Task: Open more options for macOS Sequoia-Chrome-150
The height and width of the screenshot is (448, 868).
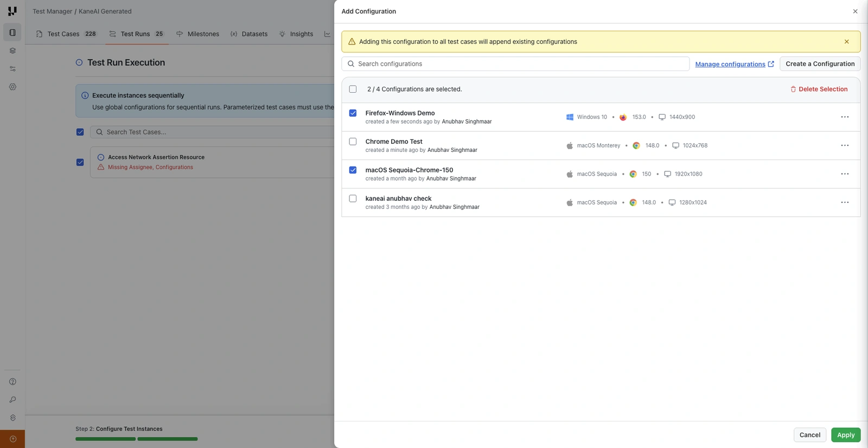Action: click(845, 174)
